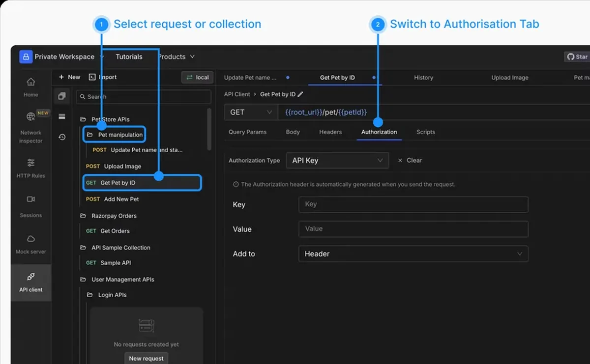Screen dimensions: 590x364
Task: Click the GitHub Star button
Action: coord(577,57)
